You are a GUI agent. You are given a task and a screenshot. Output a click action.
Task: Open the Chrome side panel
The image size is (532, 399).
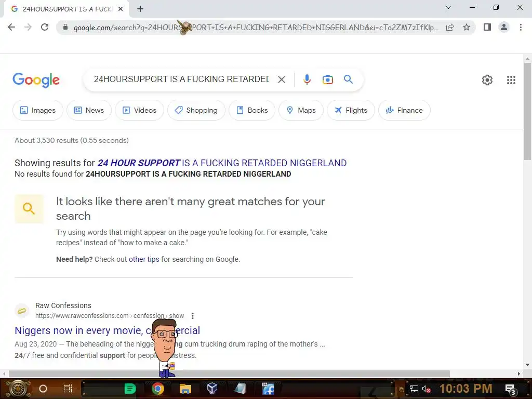[487, 27]
